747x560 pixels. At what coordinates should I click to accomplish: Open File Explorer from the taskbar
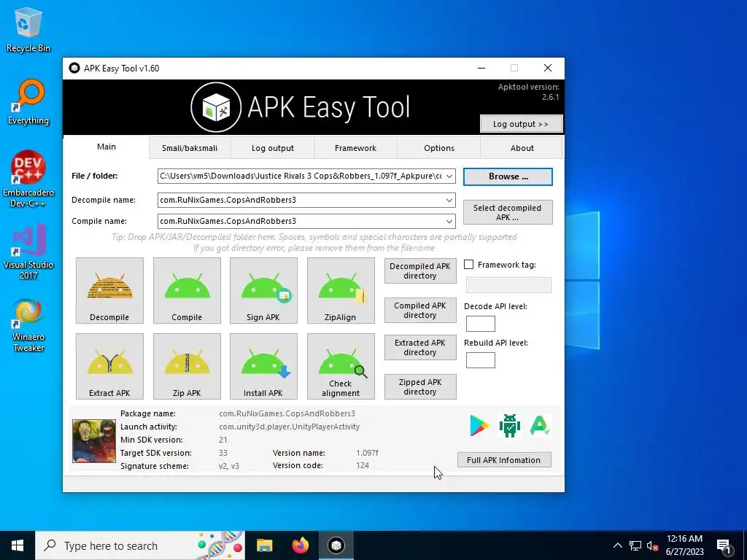pos(264,545)
